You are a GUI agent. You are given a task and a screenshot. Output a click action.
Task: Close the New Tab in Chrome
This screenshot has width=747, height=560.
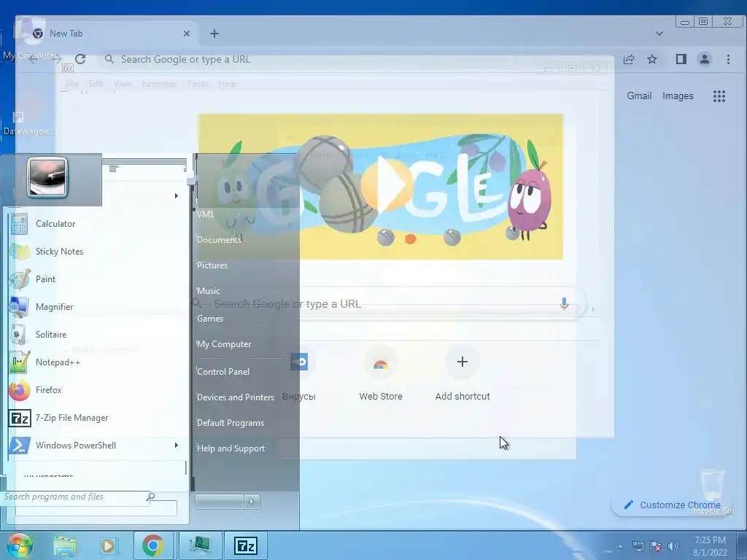(x=187, y=34)
